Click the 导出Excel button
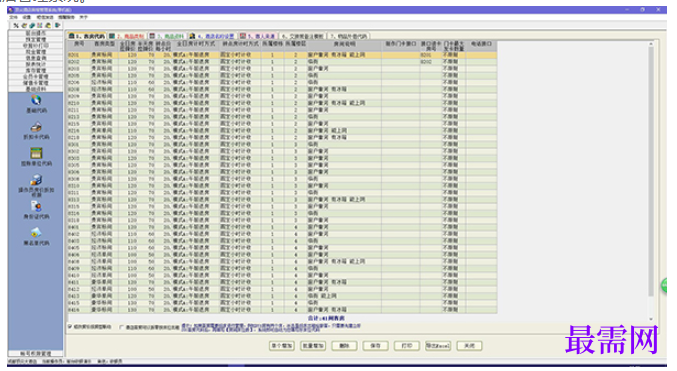This screenshot has height=371, width=677. tap(438, 346)
